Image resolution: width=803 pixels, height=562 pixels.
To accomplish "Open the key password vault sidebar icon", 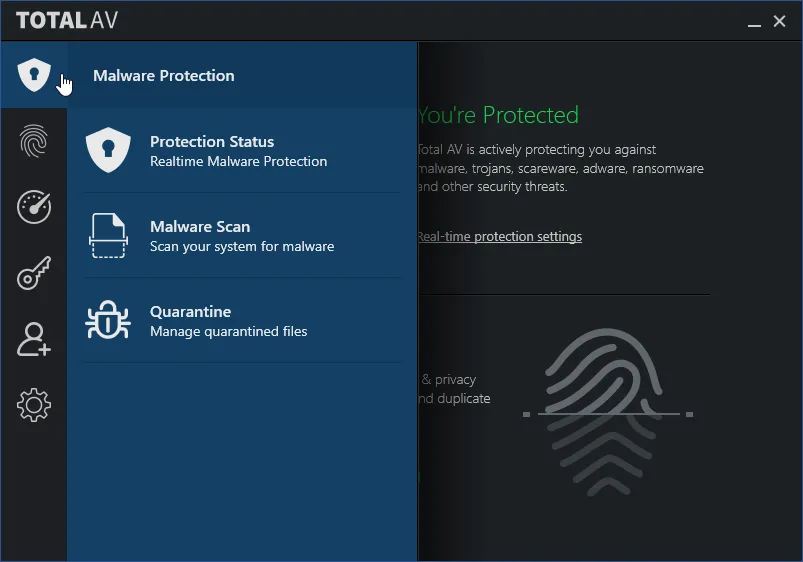I will pos(34,273).
